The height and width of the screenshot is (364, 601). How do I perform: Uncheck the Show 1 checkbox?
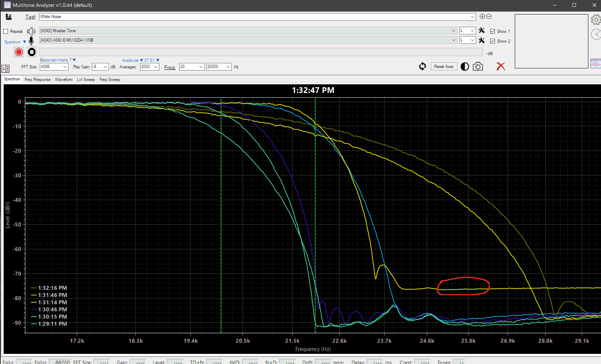(x=493, y=31)
